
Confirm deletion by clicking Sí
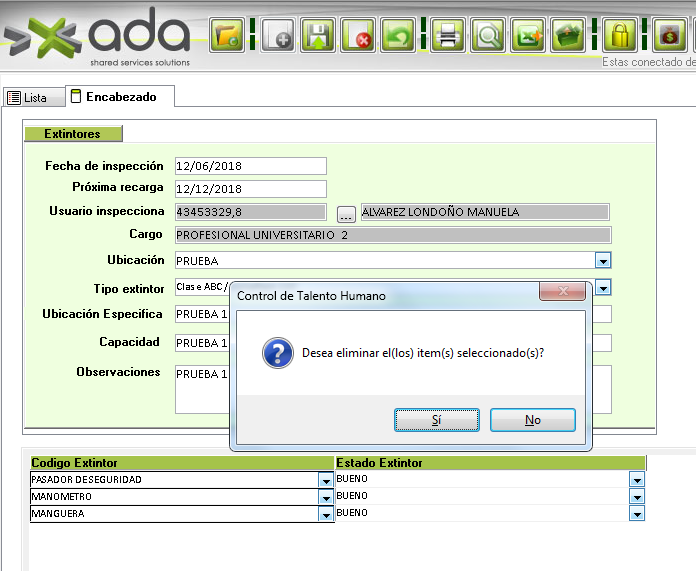(x=436, y=420)
